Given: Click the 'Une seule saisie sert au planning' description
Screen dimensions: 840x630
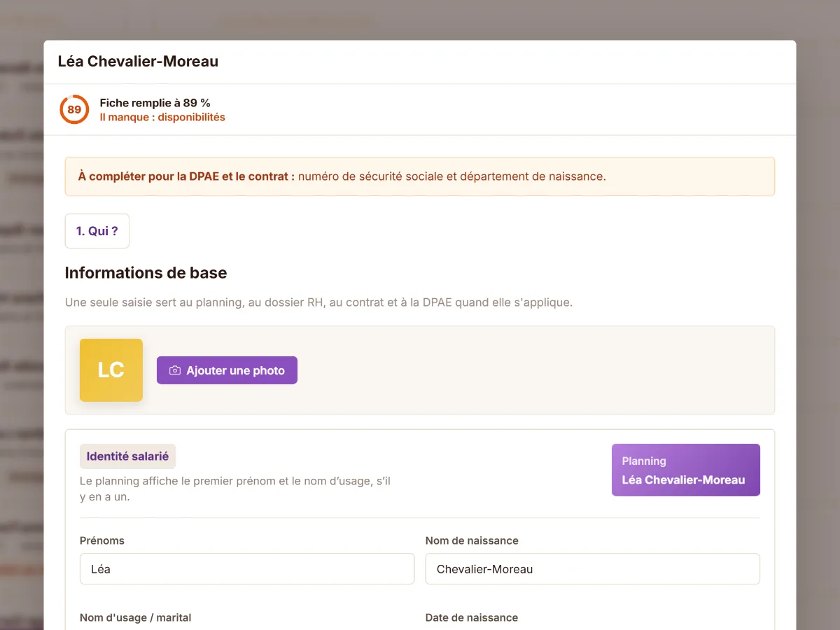Looking at the screenshot, I should click(x=319, y=303).
